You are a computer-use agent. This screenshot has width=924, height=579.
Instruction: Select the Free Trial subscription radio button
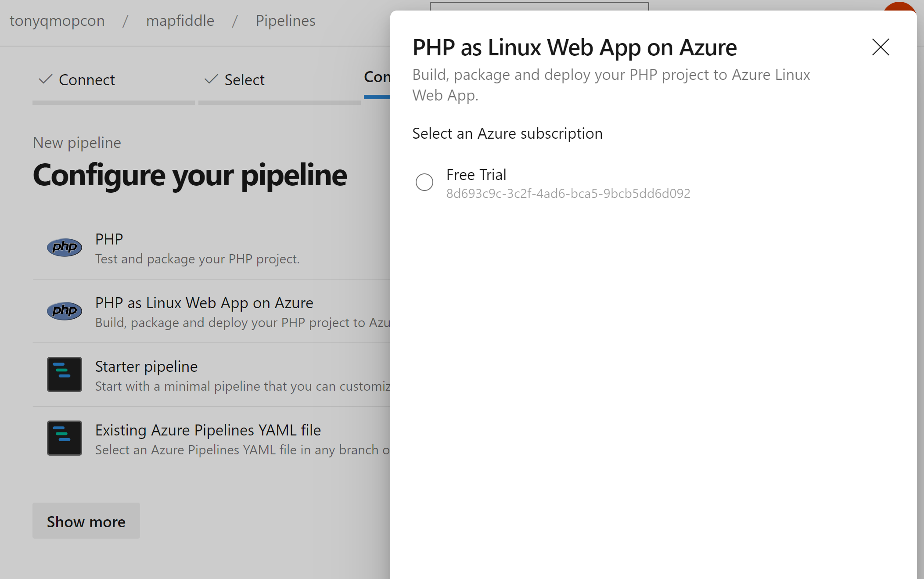point(424,182)
